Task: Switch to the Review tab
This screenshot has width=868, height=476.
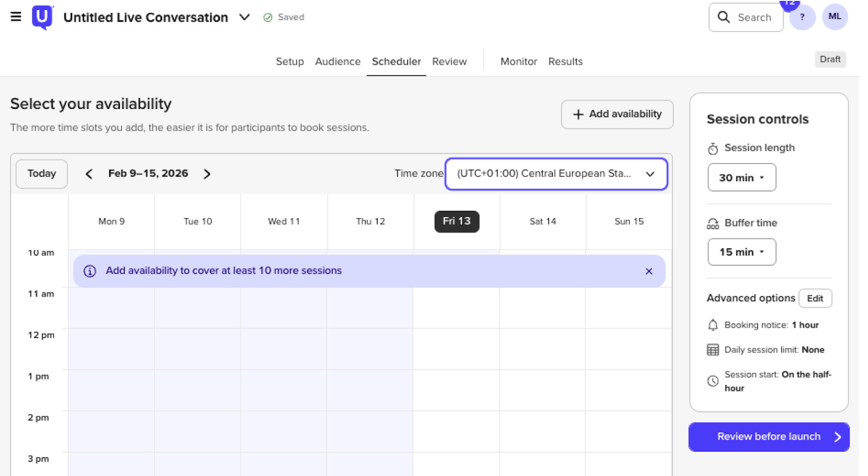Action: coord(449,62)
